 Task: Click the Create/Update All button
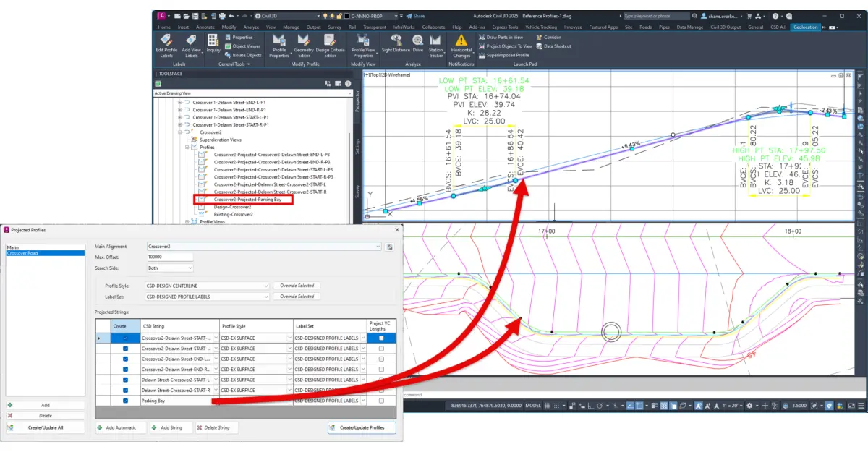[x=46, y=427]
